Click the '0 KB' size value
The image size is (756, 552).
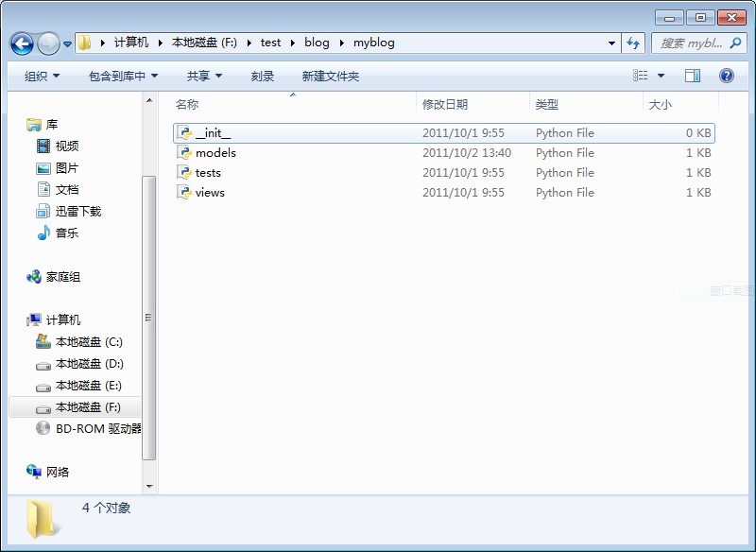click(698, 133)
